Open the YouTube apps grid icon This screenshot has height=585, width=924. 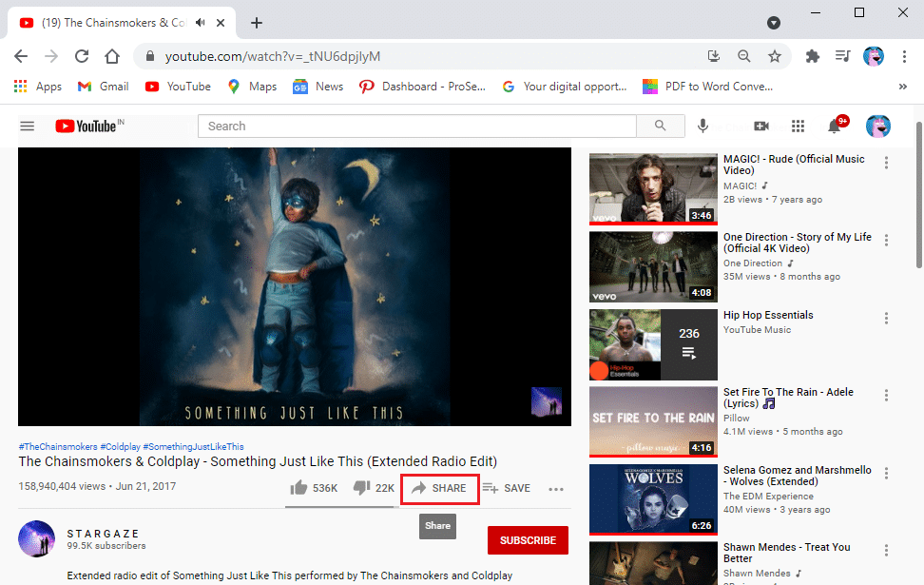click(x=799, y=126)
